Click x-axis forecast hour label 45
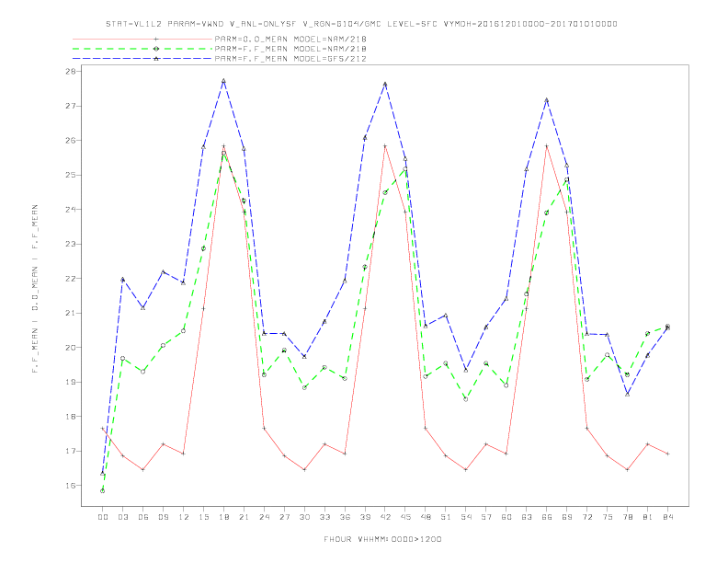This screenshot has height=563, width=728. click(x=405, y=517)
